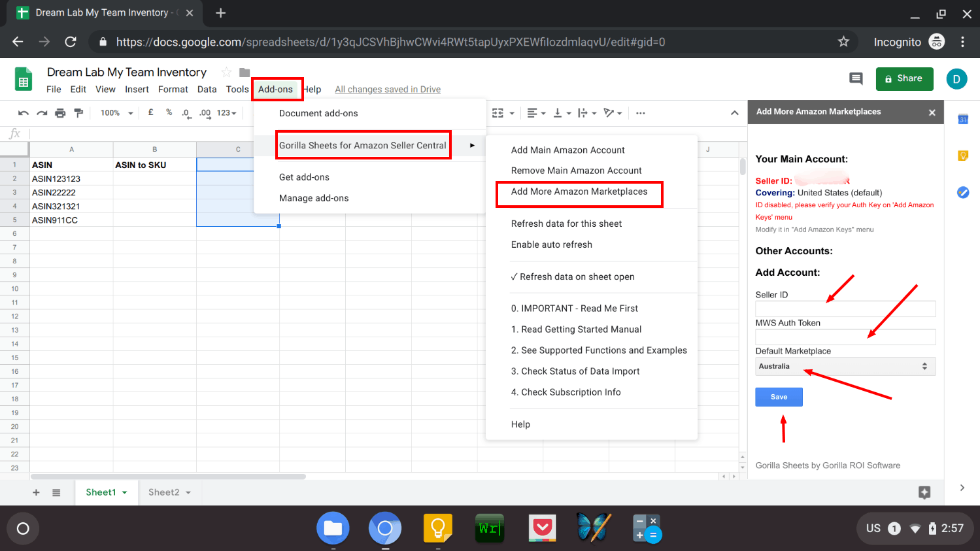Click the undo icon in toolbar

[x=24, y=113]
